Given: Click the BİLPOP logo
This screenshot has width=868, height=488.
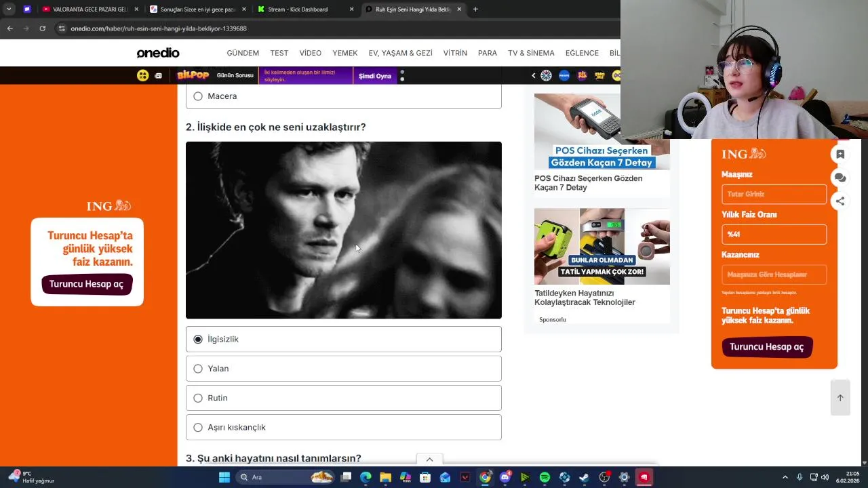Looking at the screenshot, I should point(193,76).
